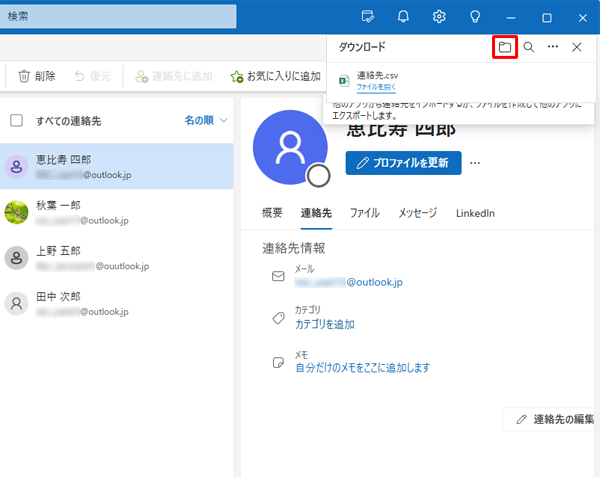Open more options in Downloads panel
Image resolution: width=600 pixels, height=477 pixels.
(x=553, y=47)
